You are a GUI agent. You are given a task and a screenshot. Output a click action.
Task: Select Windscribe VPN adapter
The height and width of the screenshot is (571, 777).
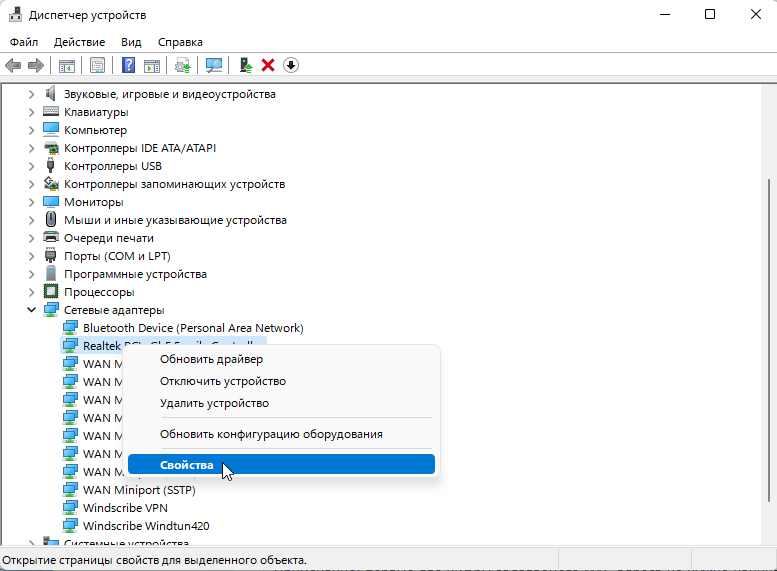point(125,508)
